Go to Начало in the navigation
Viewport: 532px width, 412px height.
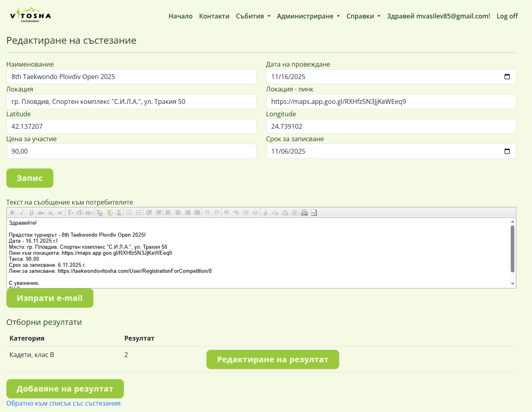180,16
